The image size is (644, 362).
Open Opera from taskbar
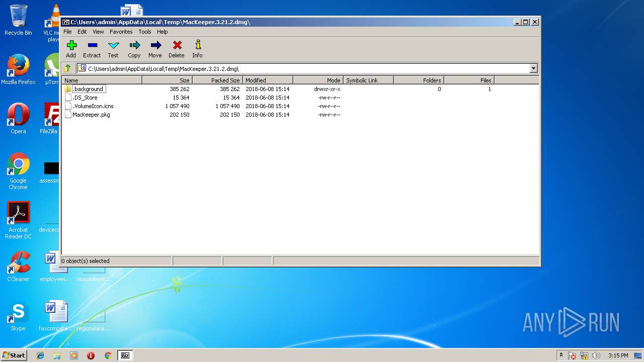(x=91, y=355)
